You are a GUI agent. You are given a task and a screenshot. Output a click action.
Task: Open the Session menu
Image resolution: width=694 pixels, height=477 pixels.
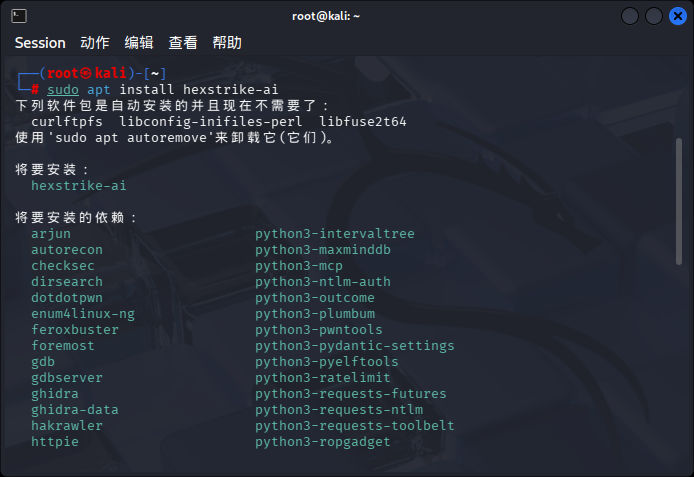coord(40,43)
